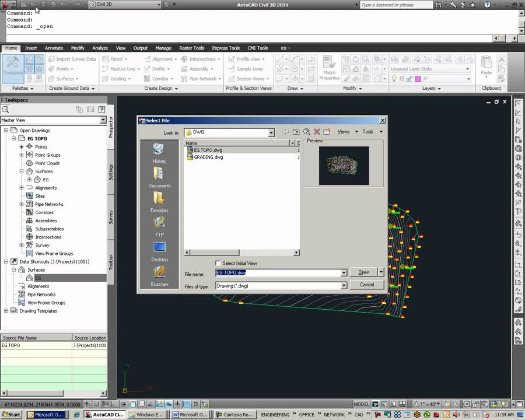525x420 pixels.
Task: Click Help question mark in title bar
Action: click(487, 5)
